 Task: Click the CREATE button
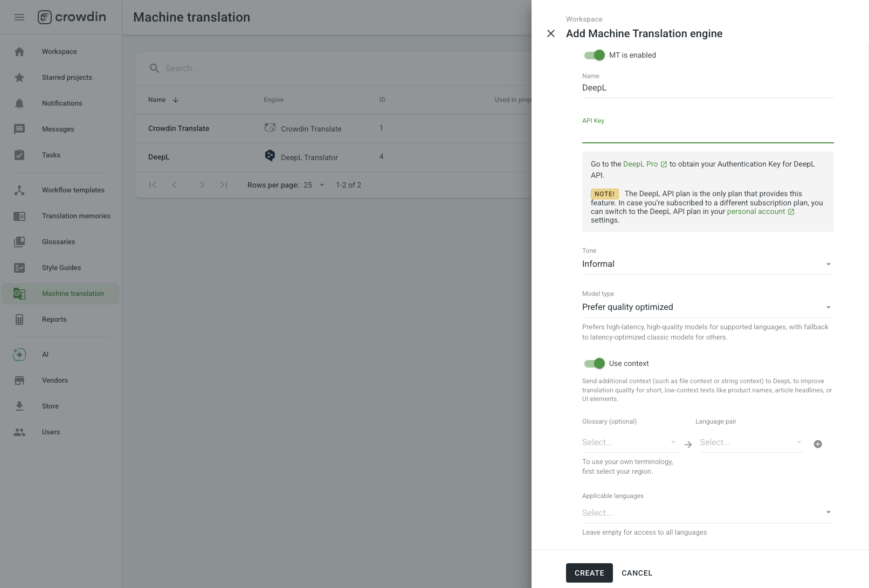pos(589,573)
